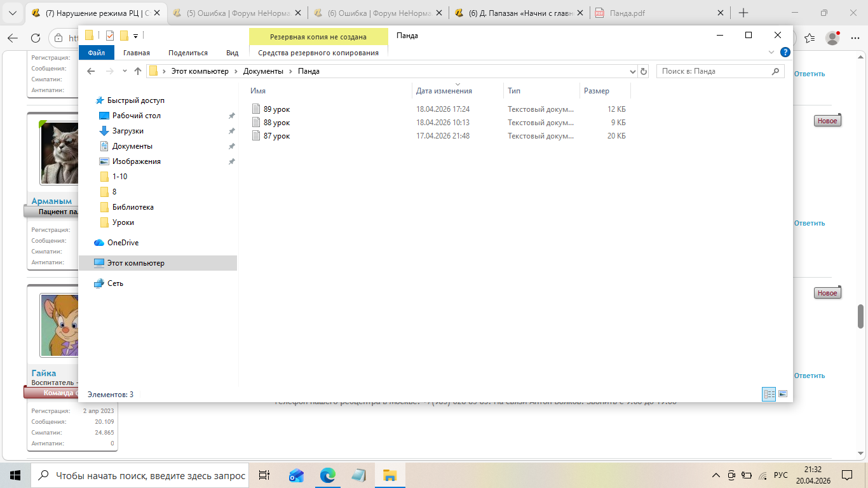Image resolution: width=868 pixels, height=488 pixels.
Task: Open the Explorer help question mark icon
Action: [785, 53]
